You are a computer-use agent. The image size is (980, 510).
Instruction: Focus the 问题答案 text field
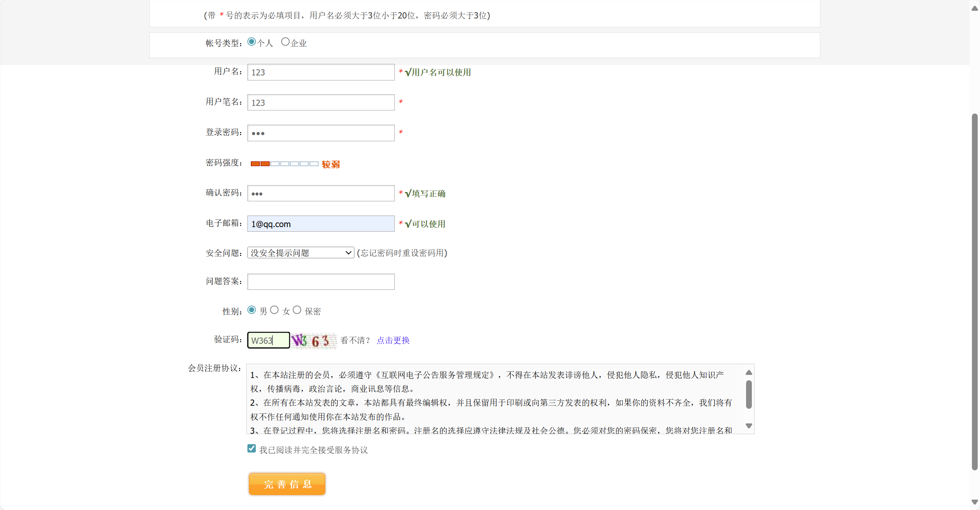tap(321, 282)
